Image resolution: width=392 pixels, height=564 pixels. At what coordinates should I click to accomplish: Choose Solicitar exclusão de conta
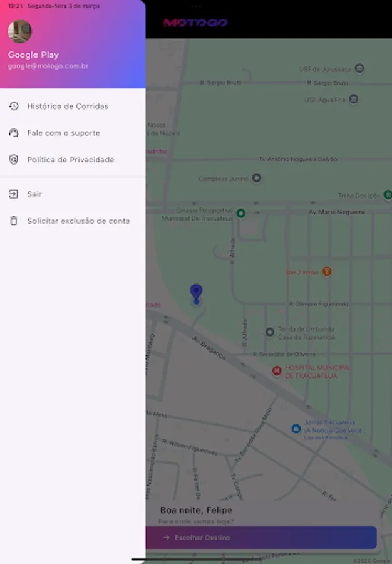coord(73,221)
